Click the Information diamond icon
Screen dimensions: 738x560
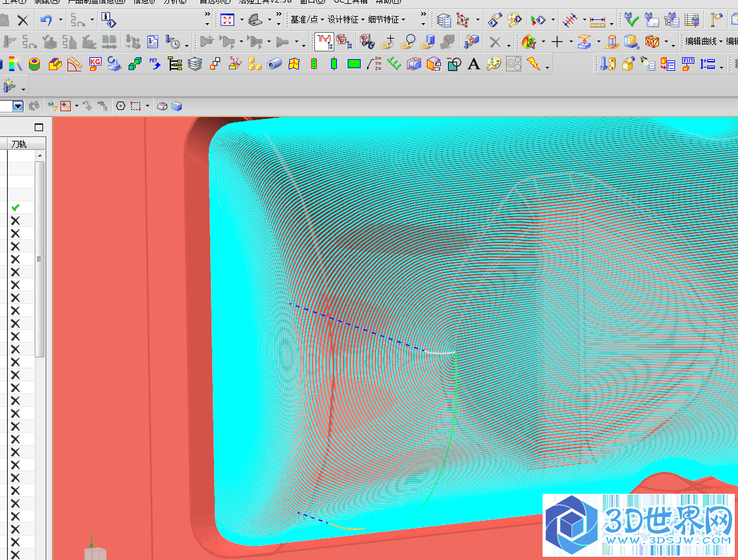[109, 20]
